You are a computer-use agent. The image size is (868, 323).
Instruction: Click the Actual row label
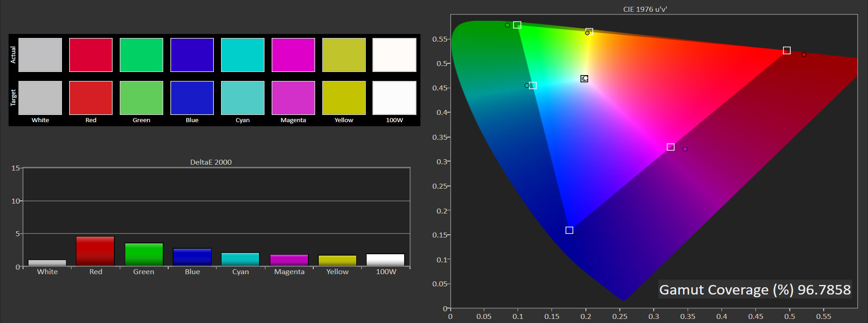(x=13, y=55)
